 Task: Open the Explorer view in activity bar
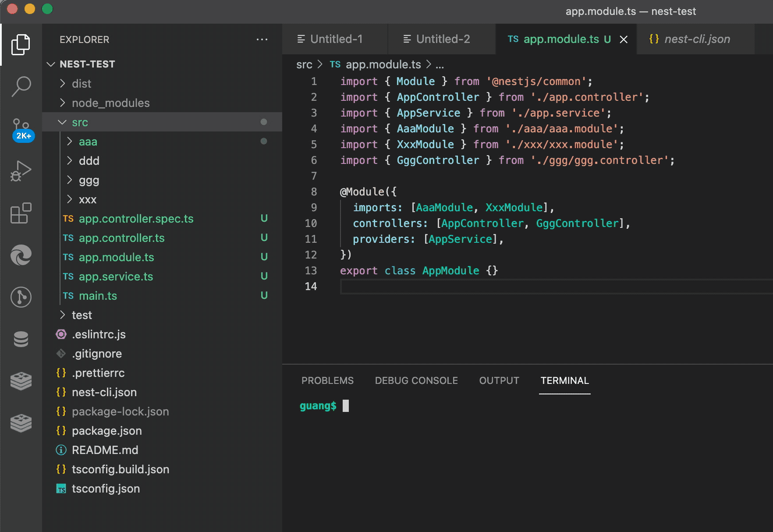point(21,45)
